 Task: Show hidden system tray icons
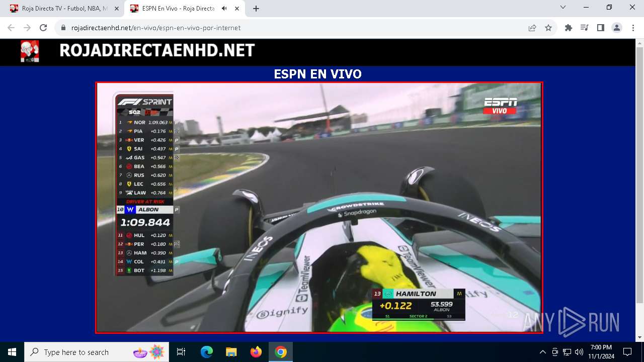coord(542,352)
